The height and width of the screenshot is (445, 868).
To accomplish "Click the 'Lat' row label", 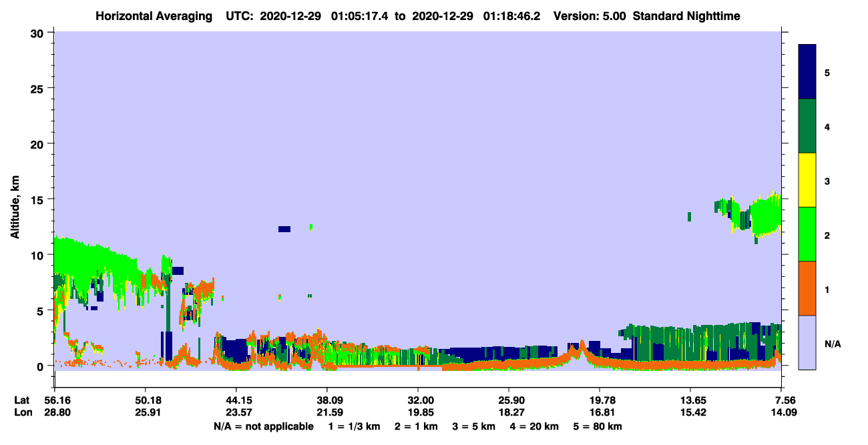I will coord(21,400).
